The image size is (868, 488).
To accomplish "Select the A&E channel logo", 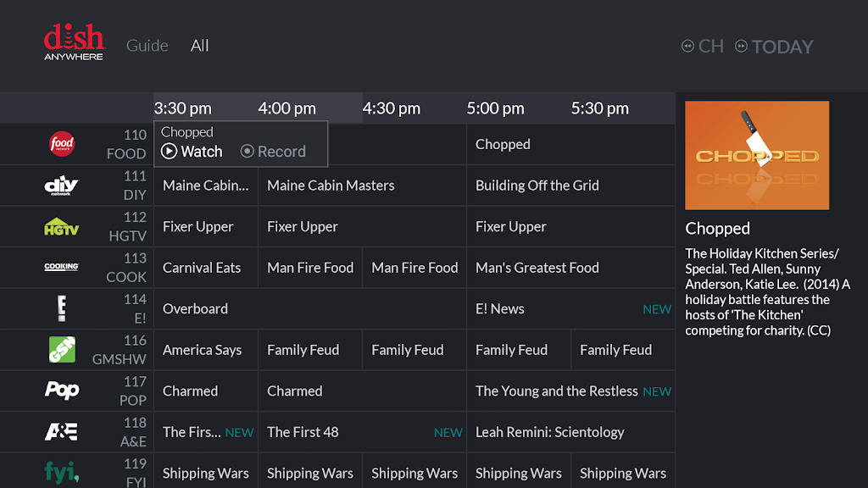I will (61, 432).
